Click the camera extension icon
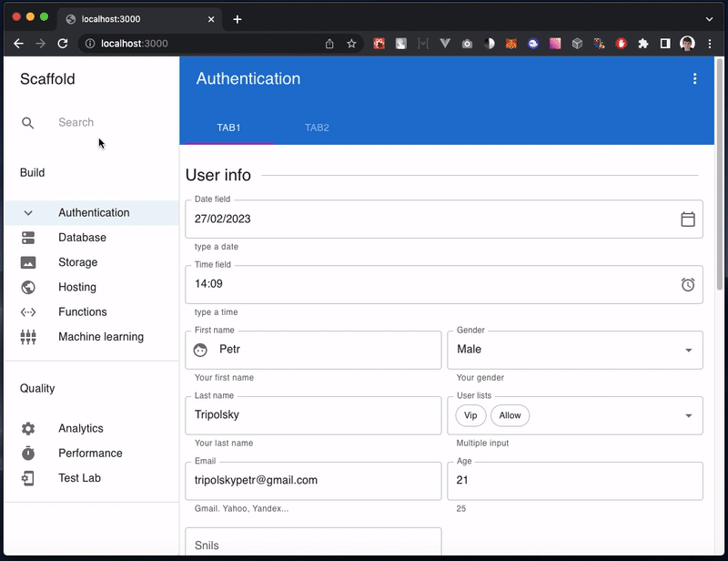728x561 pixels. tap(467, 44)
